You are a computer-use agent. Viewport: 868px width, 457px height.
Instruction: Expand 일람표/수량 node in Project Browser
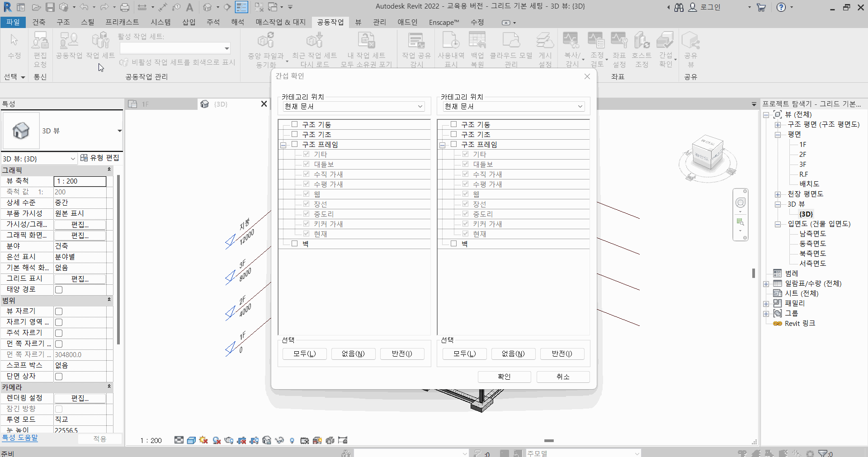766,284
